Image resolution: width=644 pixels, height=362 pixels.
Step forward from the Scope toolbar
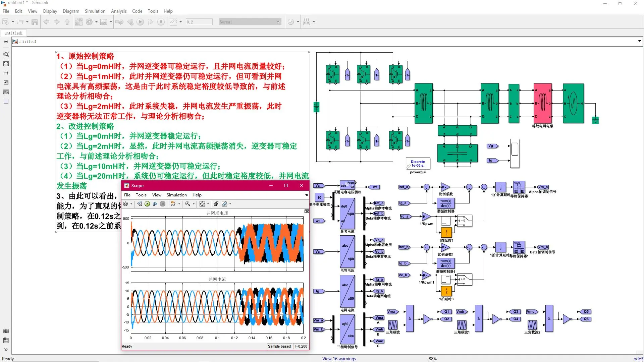[155, 204]
